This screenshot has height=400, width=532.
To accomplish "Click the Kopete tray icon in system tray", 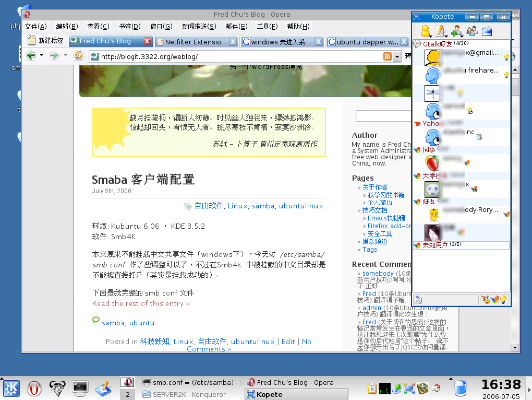I will pyautogui.click(x=409, y=388).
